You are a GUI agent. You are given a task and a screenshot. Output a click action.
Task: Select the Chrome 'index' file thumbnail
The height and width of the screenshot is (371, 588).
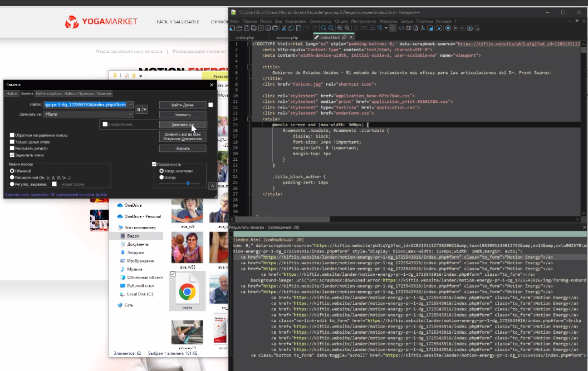(x=187, y=293)
